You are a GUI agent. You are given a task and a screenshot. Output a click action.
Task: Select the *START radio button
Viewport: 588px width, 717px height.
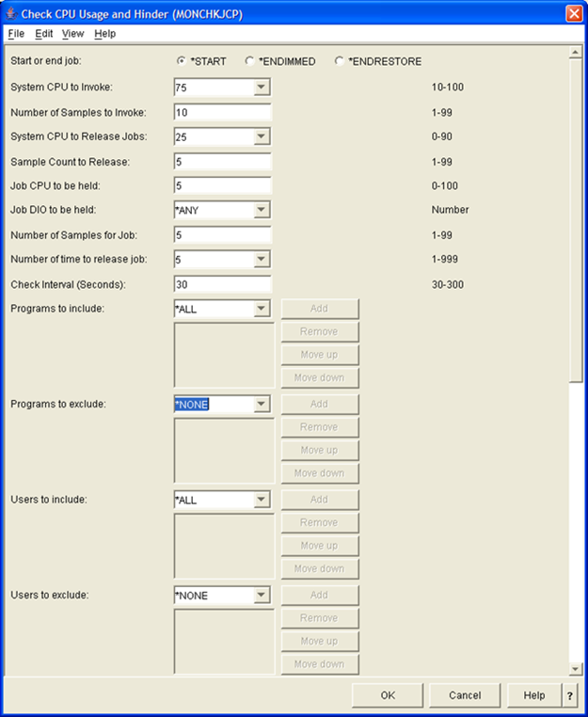181,61
